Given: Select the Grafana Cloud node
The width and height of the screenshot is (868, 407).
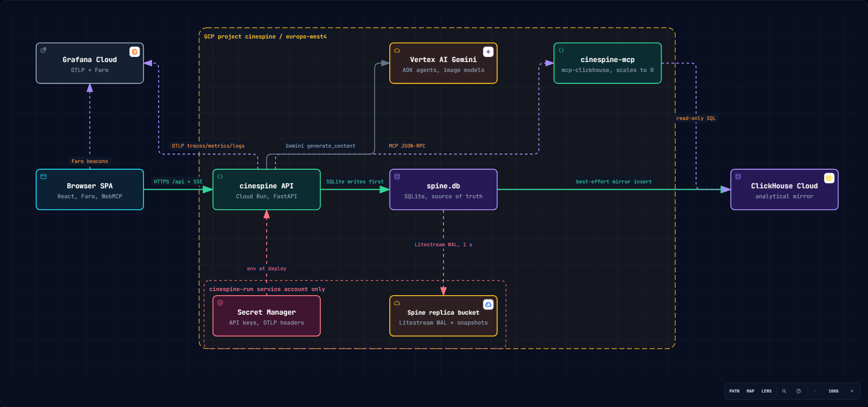Looking at the screenshot, I should (90, 63).
